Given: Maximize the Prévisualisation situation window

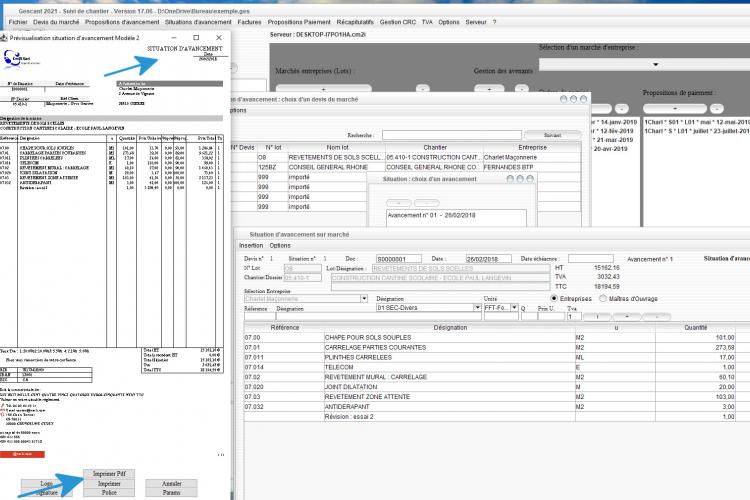Looking at the screenshot, I should click(x=196, y=37).
